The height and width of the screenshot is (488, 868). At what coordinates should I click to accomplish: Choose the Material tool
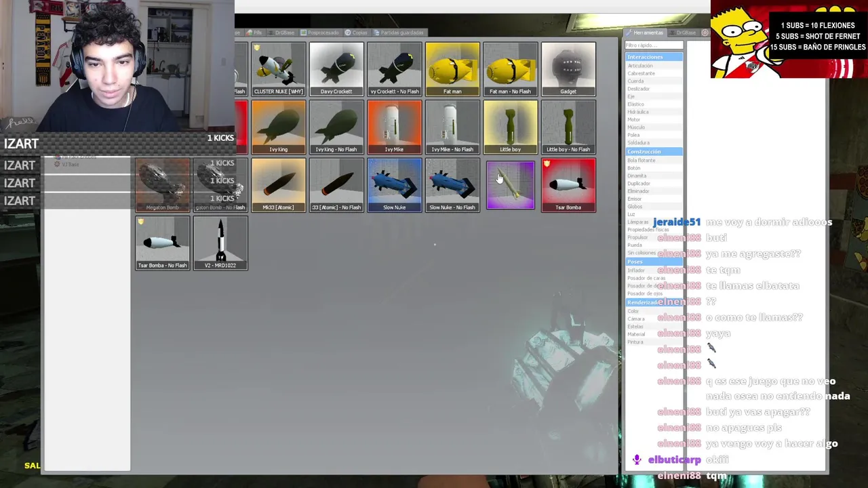636,334
